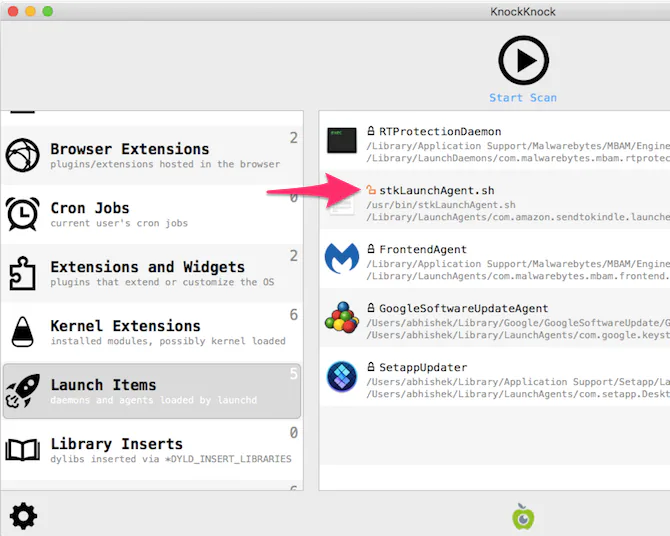Select the Kernel Extensions category

tap(153, 332)
